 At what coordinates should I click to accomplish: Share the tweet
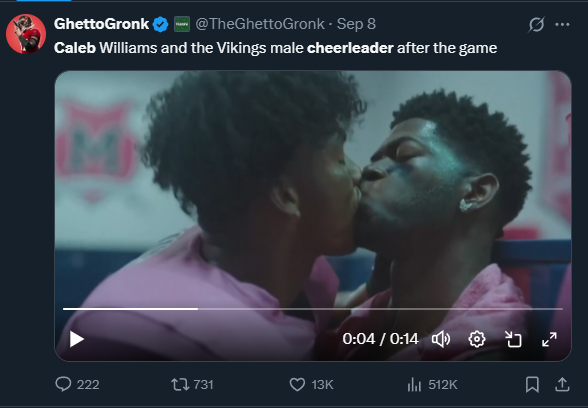tap(562, 385)
